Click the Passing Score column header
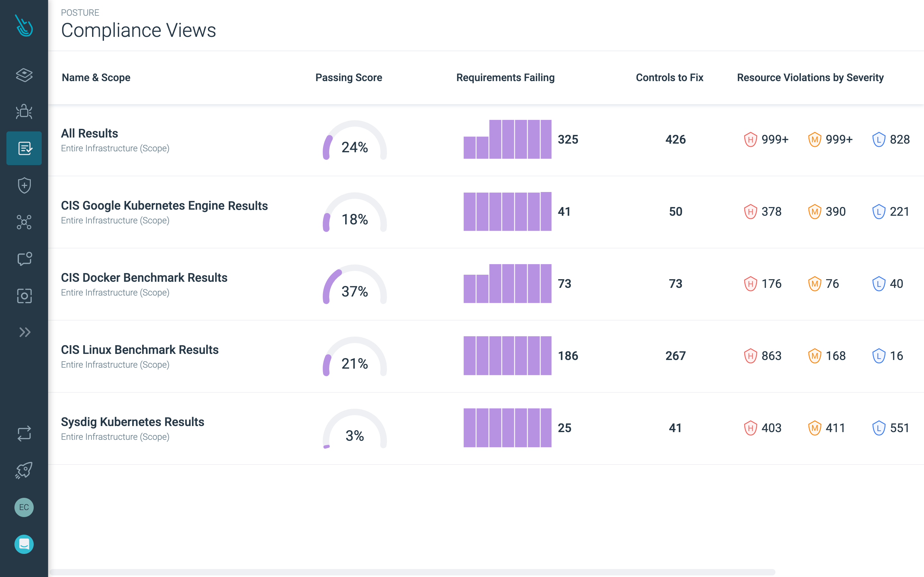Image resolution: width=924 pixels, height=577 pixels. (x=348, y=78)
